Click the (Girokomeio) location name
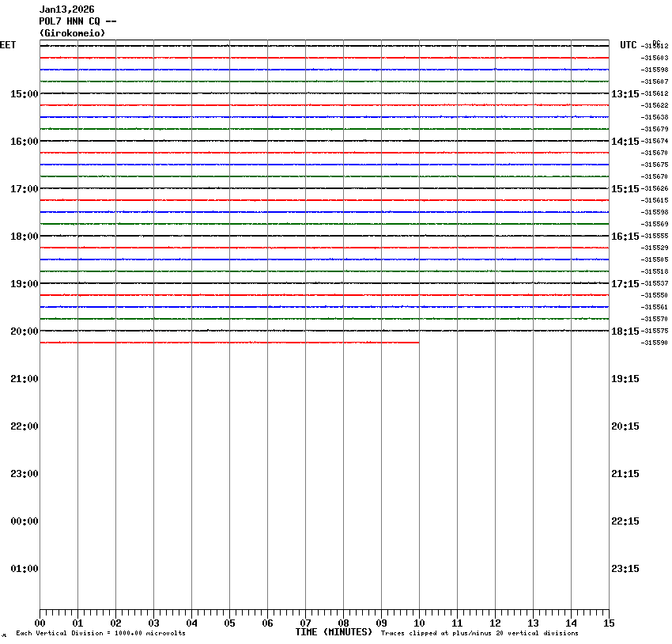Image resolution: width=672 pixels, height=644 pixels. [72, 33]
